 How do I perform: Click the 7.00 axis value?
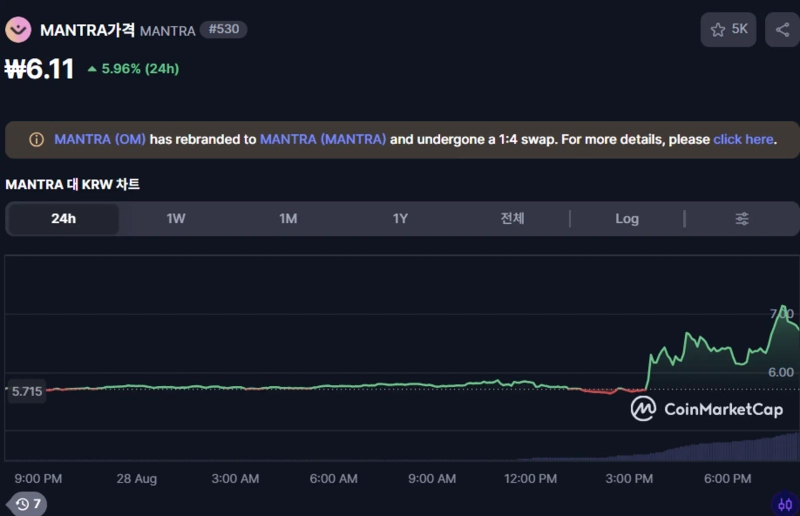click(x=782, y=313)
